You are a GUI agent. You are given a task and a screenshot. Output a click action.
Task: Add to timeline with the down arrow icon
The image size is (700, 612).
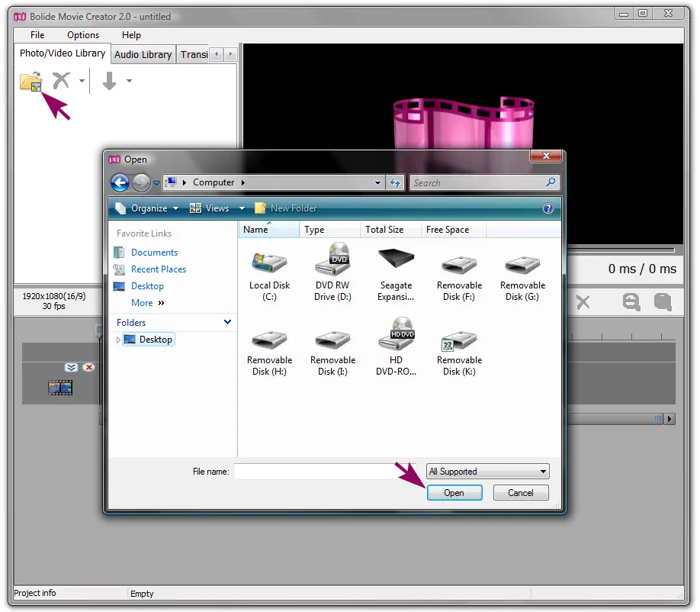(109, 81)
